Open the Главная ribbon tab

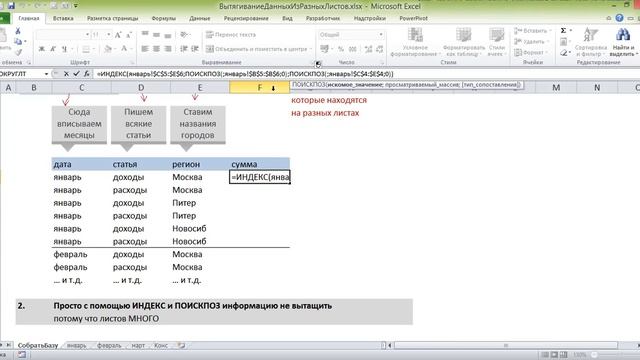click(x=29, y=18)
